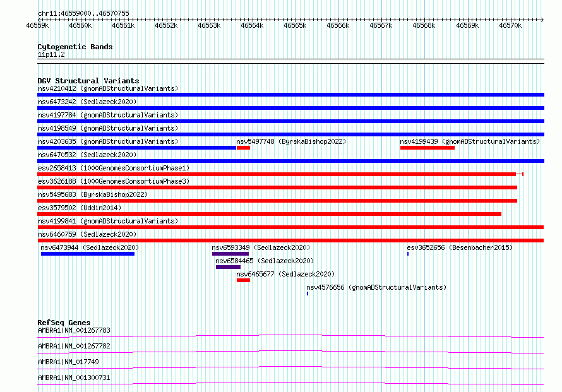Click the 46570k ruler tick label
This screenshot has width=562, height=392.
click(510, 25)
